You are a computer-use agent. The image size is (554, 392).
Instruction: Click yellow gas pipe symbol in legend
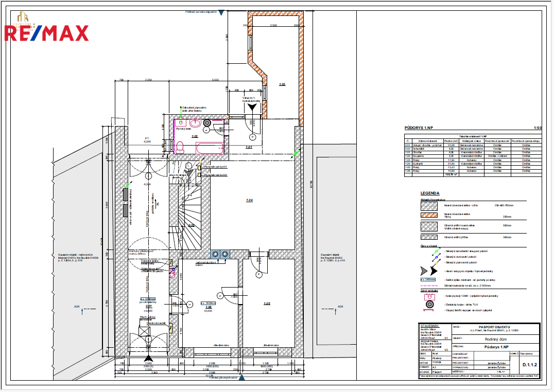click(x=436, y=263)
